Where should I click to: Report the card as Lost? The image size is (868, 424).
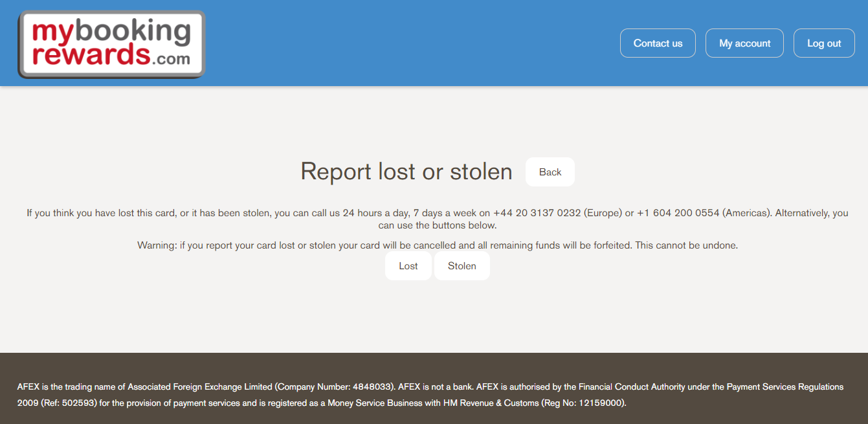tap(408, 266)
